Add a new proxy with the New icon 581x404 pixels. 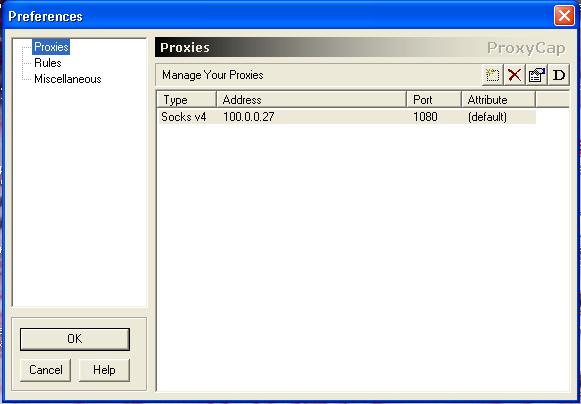tap(492, 75)
